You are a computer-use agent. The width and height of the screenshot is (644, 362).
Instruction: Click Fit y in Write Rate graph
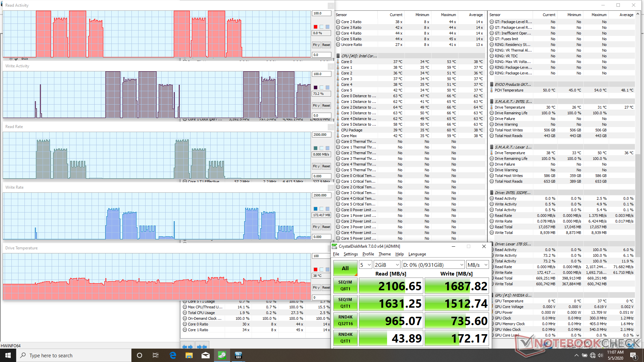click(x=316, y=227)
